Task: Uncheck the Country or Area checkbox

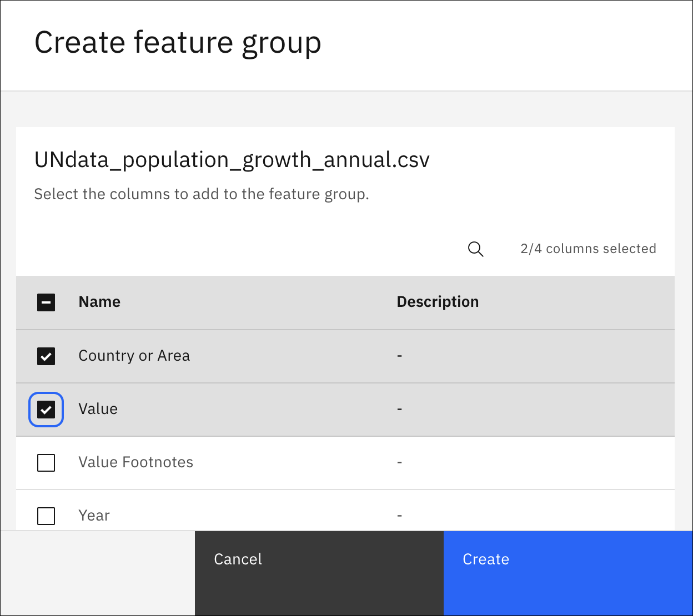Action: (x=46, y=356)
